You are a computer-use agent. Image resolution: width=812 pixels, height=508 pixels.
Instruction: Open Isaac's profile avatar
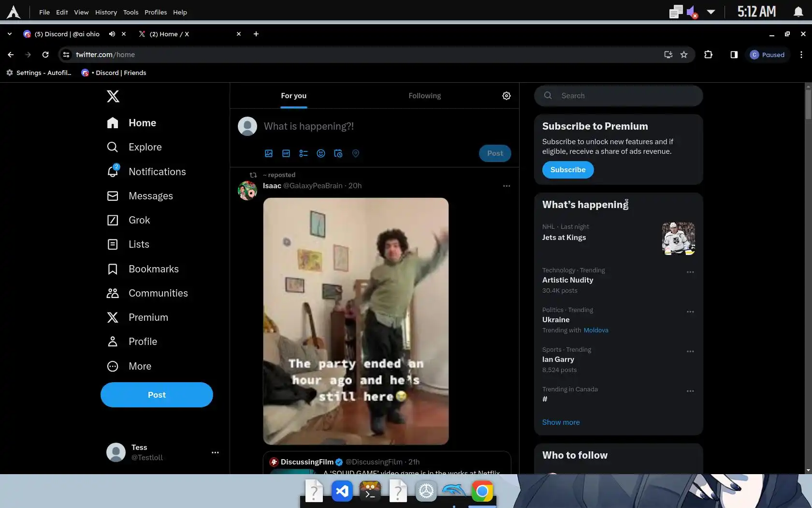coord(247,191)
